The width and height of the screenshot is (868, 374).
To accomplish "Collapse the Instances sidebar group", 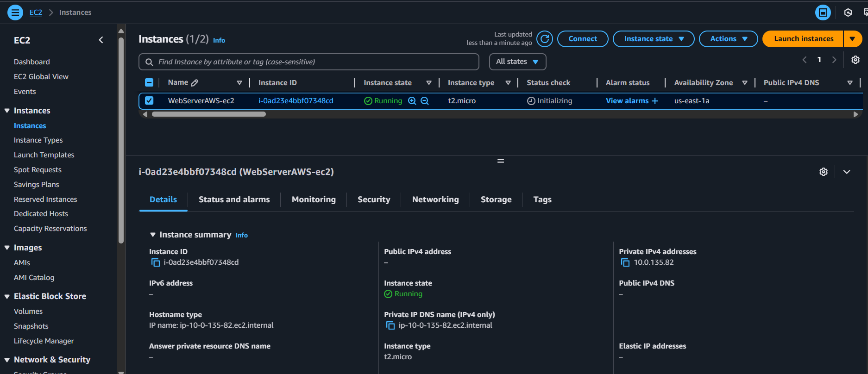I will coord(7,111).
